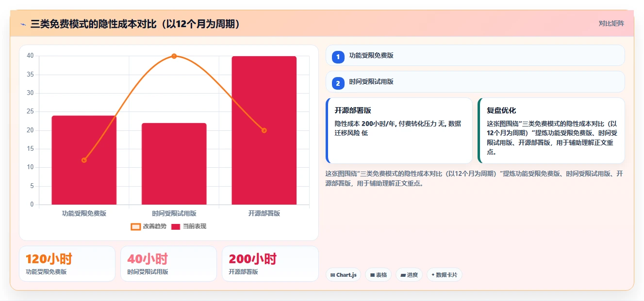Click the y-axis value 35
Image resolution: width=644 pixels, height=301 pixels.
30,74
